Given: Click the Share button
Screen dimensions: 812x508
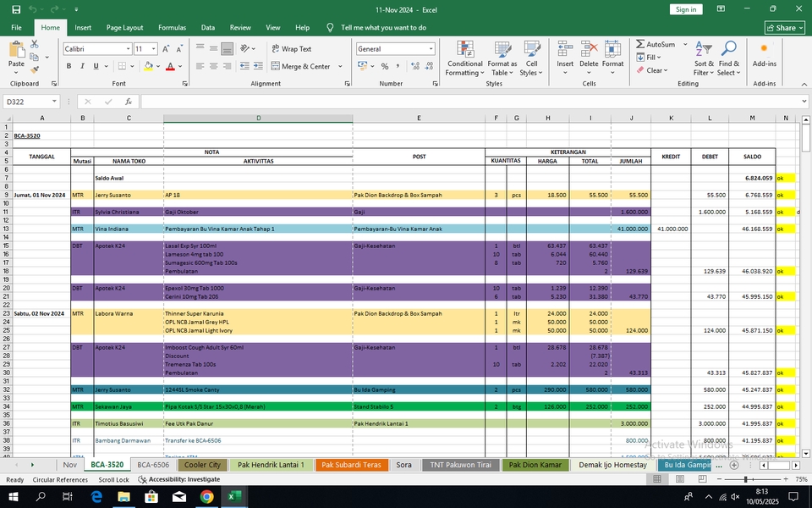Looking at the screenshot, I should (785, 27).
